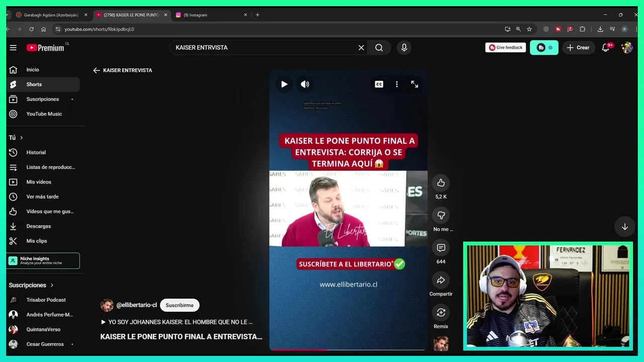Open the @ellibertario-cl channel handle

pos(136,305)
